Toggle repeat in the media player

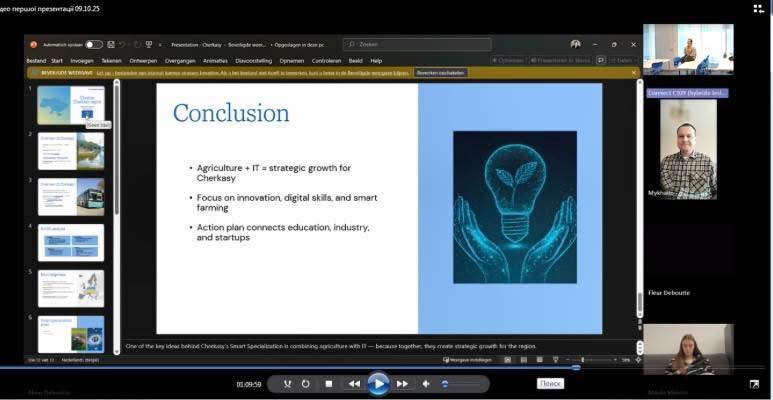point(306,384)
